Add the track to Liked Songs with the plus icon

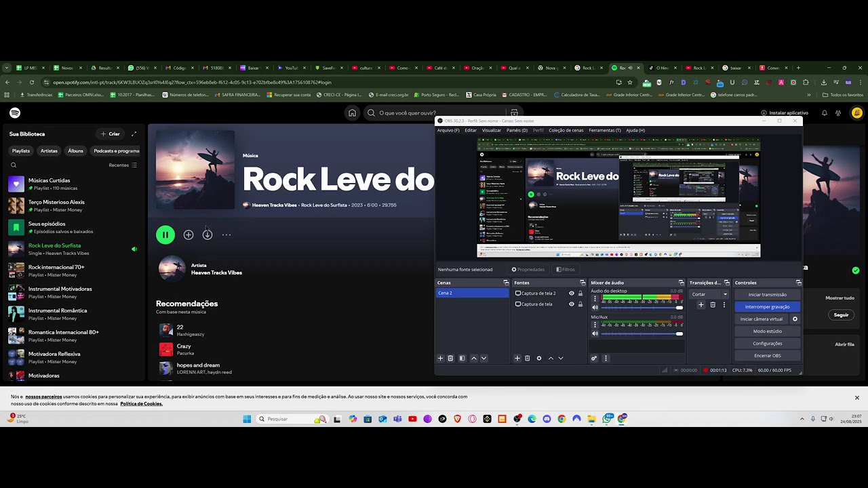(189, 235)
